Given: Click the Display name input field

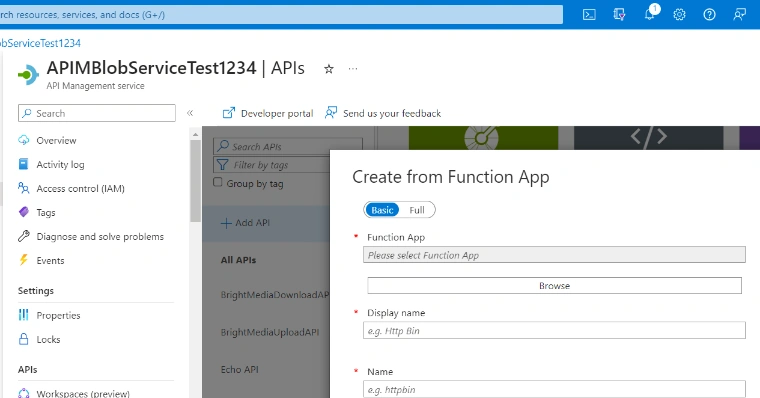Looking at the screenshot, I should (x=554, y=331).
